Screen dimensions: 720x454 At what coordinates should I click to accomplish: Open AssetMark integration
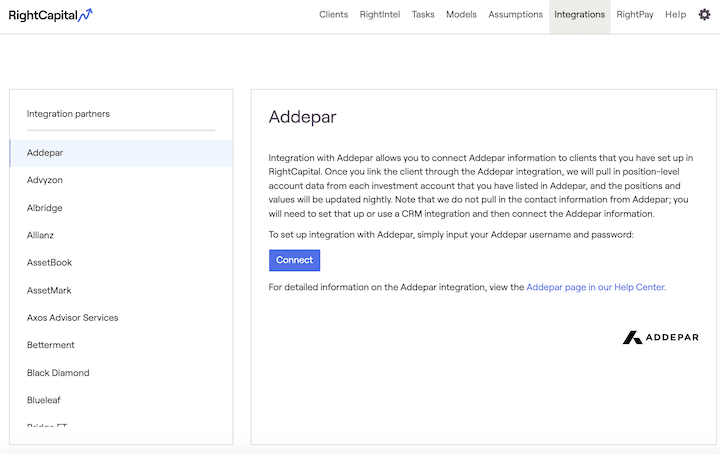[x=121, y=290]
